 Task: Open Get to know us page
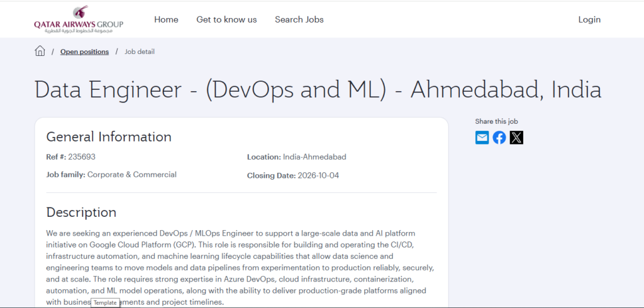pos(226,19)
